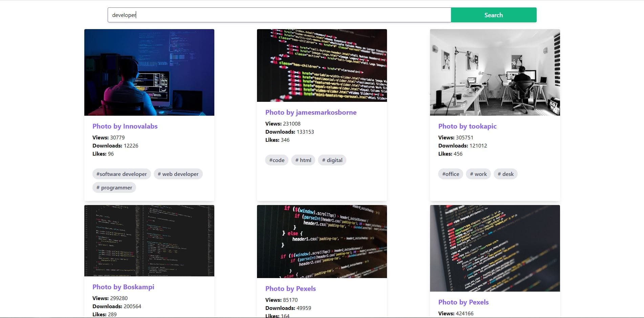Image resolution: width=644 pixels, height=318 pixels.
Task: Open the tookapic black-and-white office photo
Action: [x=494, y=72]
